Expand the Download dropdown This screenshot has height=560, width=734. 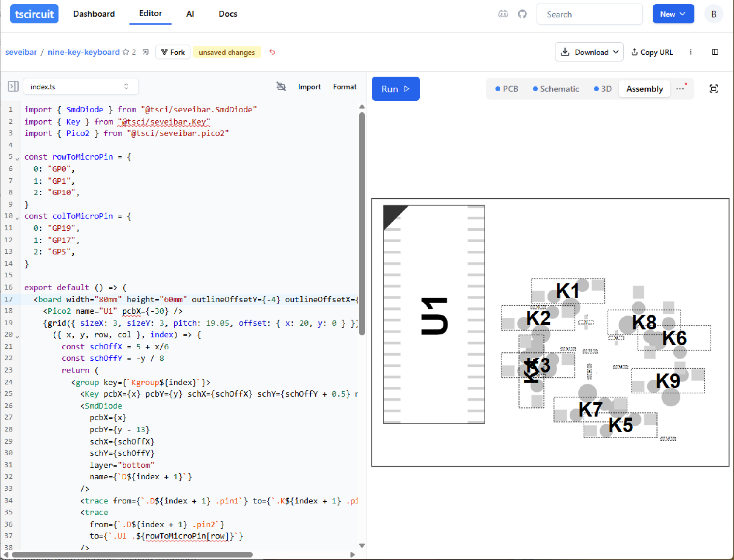pyautogui.click(x=589, y=52)
